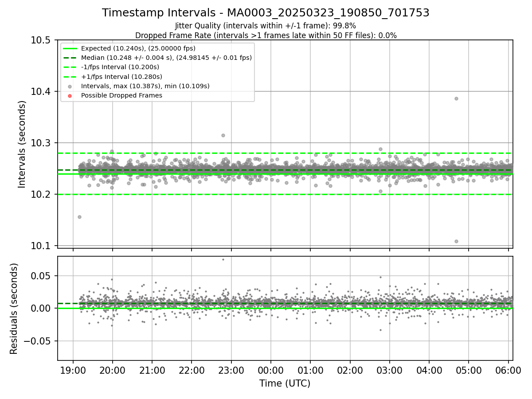Viewport: 532px width, 399px height.
Task: Click the 'Dropped Frame Rate' subtitle line
Action: click(266, 35)
